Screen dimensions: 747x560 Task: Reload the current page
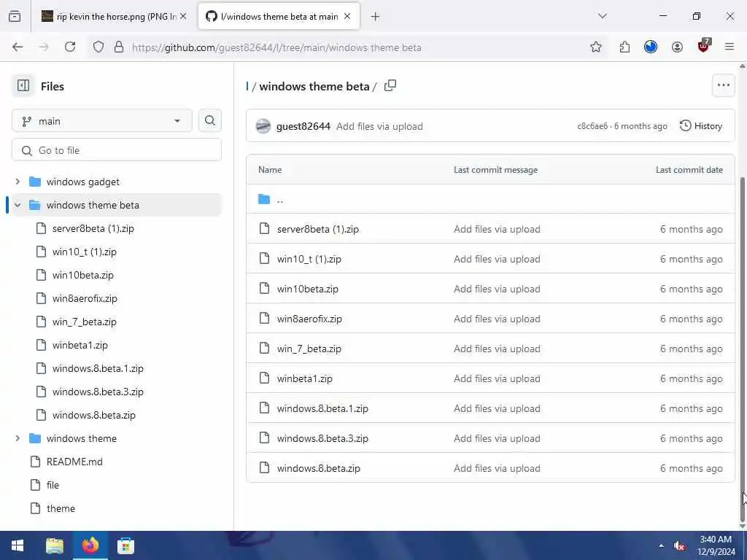pyautogui.click(x=70, y=47)
